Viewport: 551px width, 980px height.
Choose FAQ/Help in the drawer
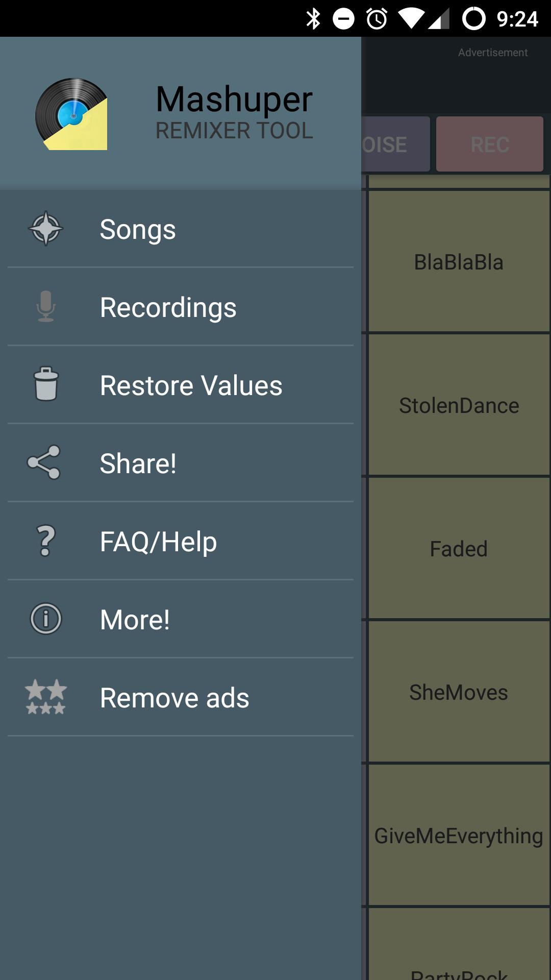[158, 542]
